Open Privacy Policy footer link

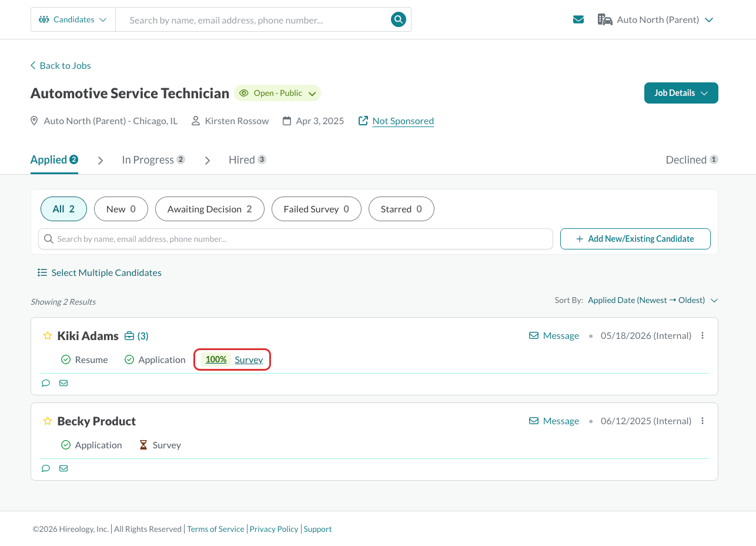coord(274,529)
